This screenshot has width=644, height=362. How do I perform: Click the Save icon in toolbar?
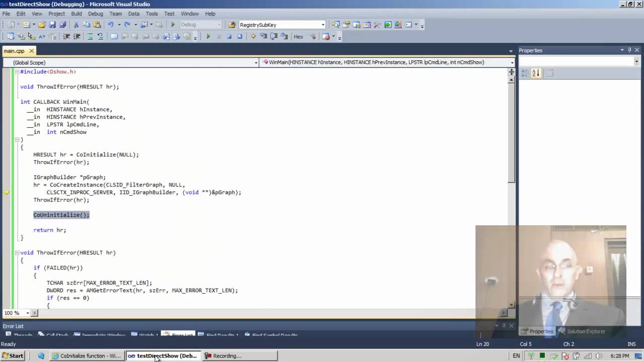(52, 25)
